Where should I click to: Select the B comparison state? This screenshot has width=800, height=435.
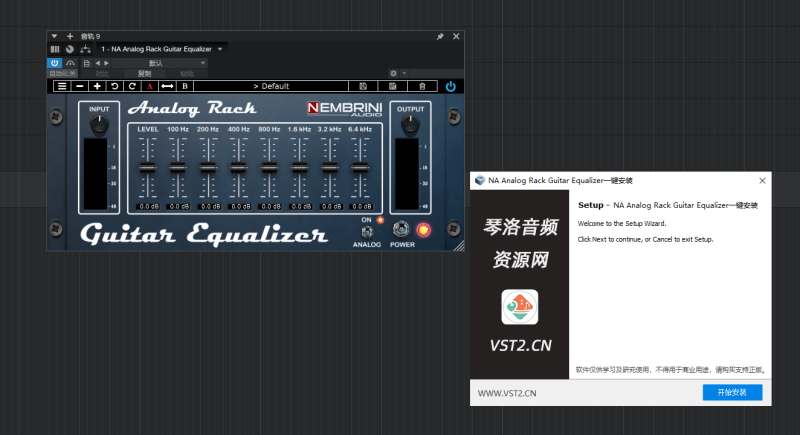[x=185, y=86]
